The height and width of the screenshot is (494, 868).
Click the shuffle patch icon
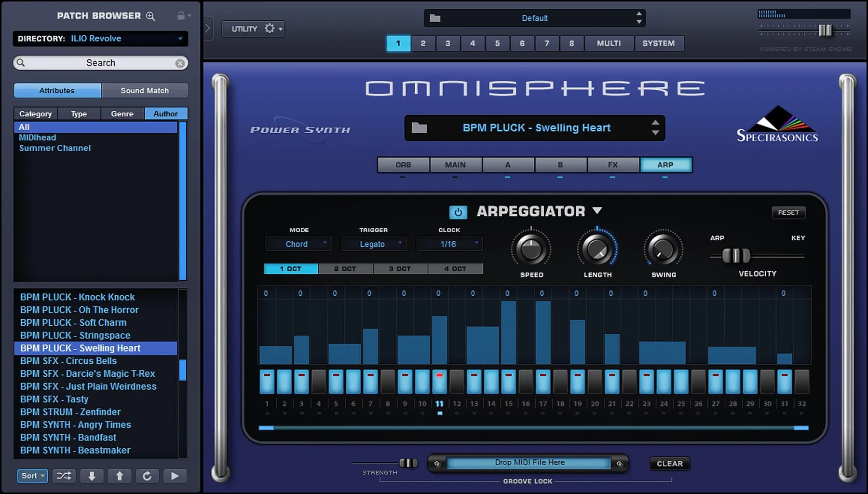[x=64, y=476]
